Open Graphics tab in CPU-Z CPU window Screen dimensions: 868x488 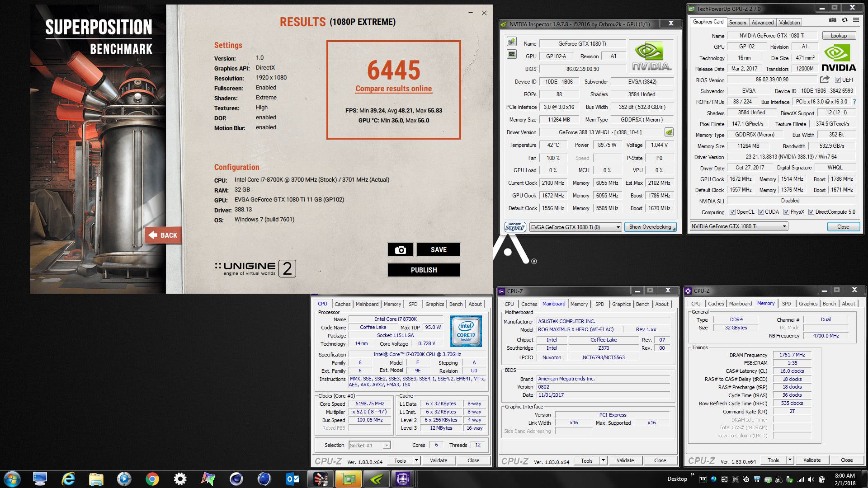tap(434, 304)
